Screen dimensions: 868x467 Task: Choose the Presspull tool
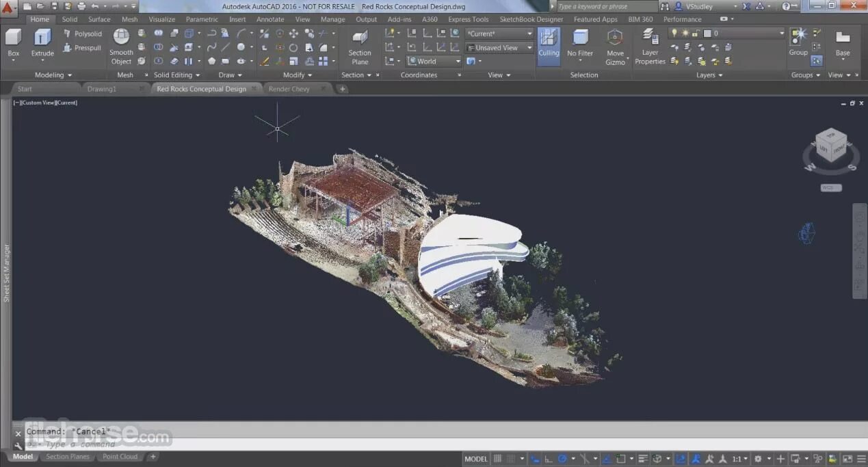tap(82, 48)
